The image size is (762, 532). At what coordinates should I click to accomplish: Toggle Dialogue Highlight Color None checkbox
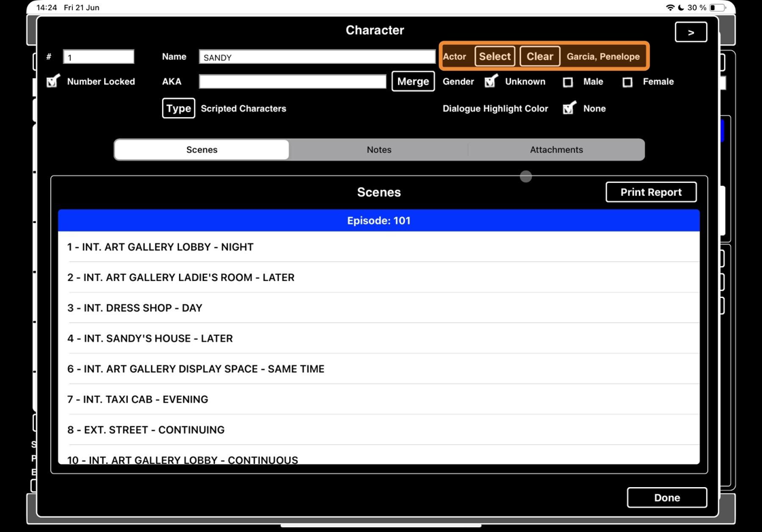point(569,108)
